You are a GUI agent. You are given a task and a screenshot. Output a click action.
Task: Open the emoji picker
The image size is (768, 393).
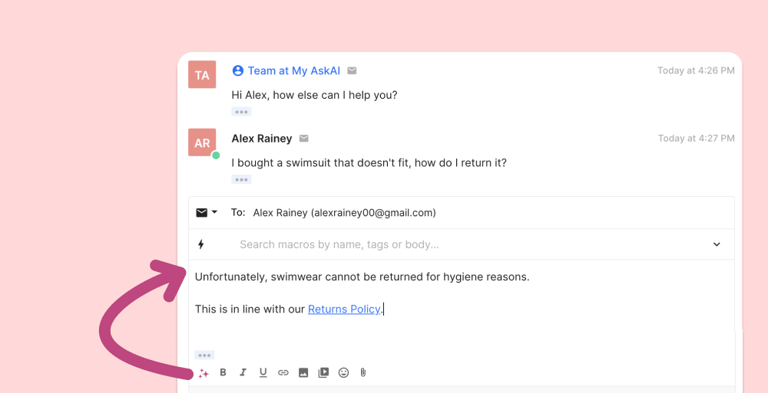click(344, 373)
